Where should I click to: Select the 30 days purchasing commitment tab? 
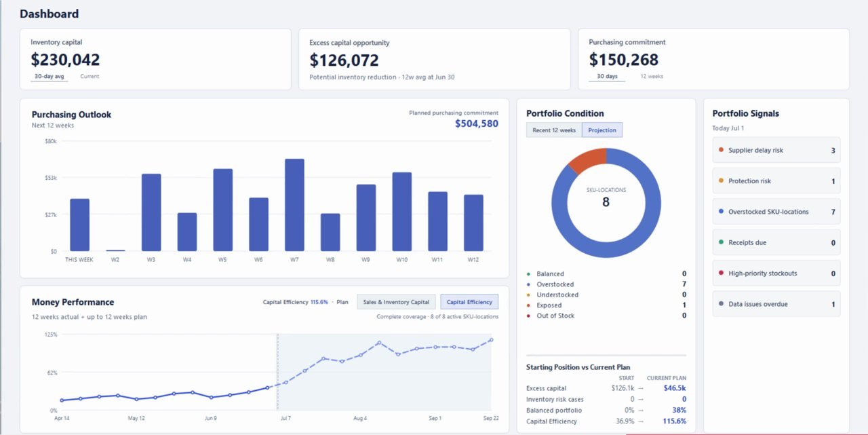click(607, 76)
